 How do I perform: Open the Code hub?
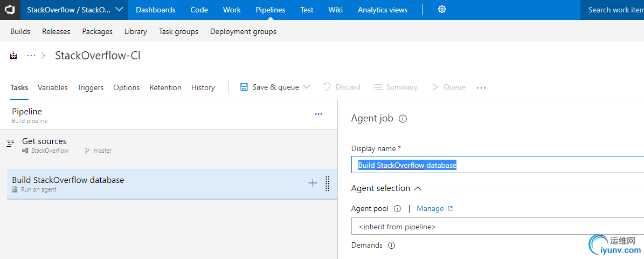[199, 10]
